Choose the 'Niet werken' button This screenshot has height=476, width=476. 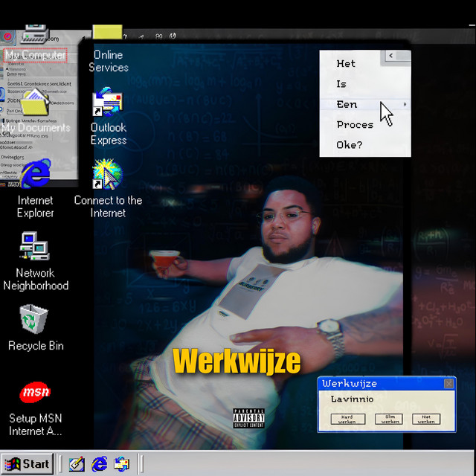point(425,419)
